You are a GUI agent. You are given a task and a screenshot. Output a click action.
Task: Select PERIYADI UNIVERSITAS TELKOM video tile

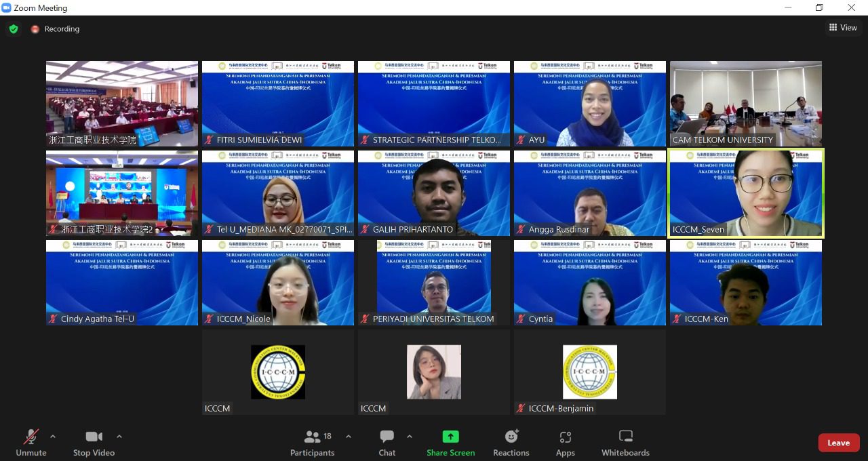[x=434, y=283]
